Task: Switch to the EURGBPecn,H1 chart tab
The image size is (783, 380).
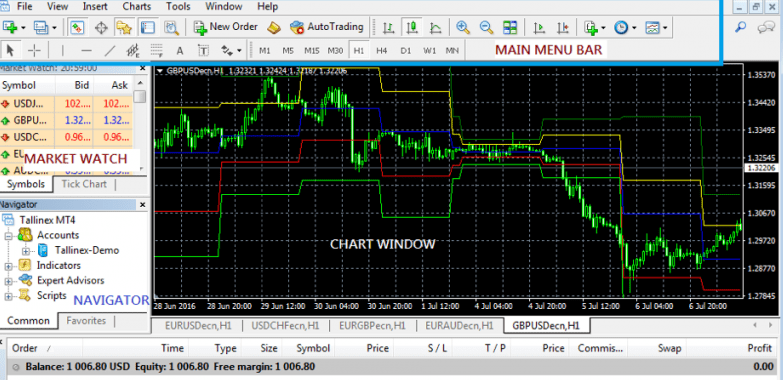Action: click(x=372, y=326)
